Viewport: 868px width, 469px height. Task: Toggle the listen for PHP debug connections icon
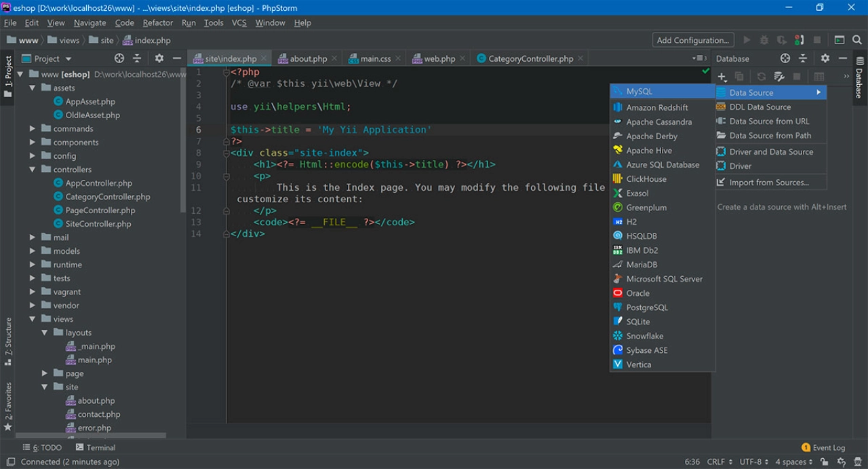click(x=800, y=40)
